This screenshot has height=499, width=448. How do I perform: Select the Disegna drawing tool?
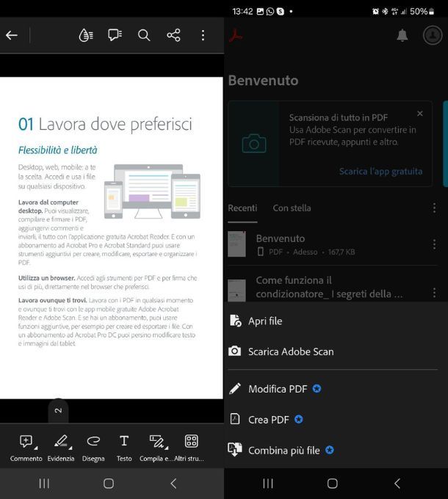93,448
